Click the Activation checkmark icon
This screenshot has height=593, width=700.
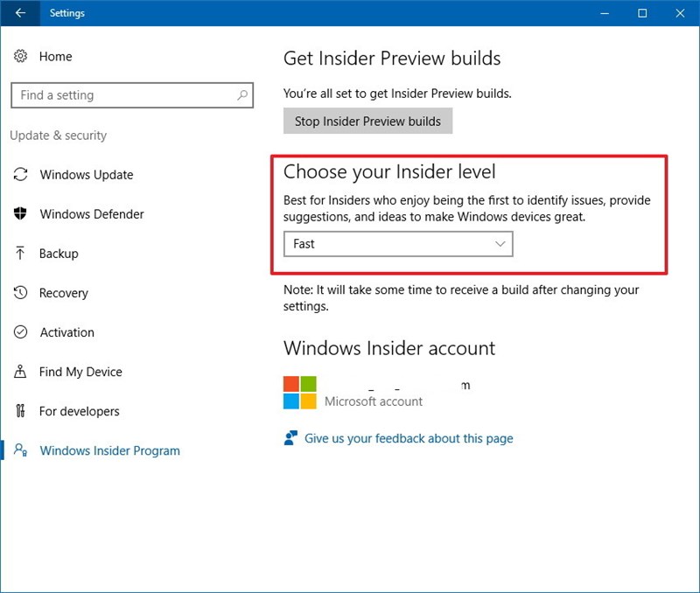click(19, 332)
